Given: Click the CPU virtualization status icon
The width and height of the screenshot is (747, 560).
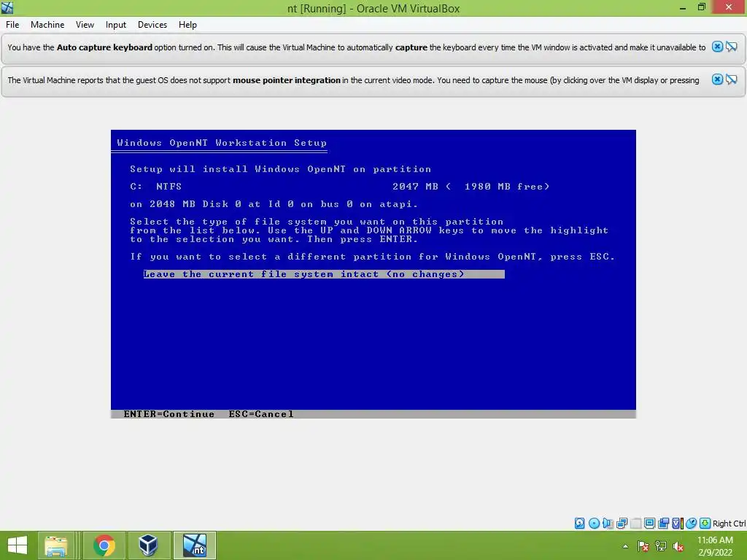Looking at the screenshot, I should click(x=678, y=524).
